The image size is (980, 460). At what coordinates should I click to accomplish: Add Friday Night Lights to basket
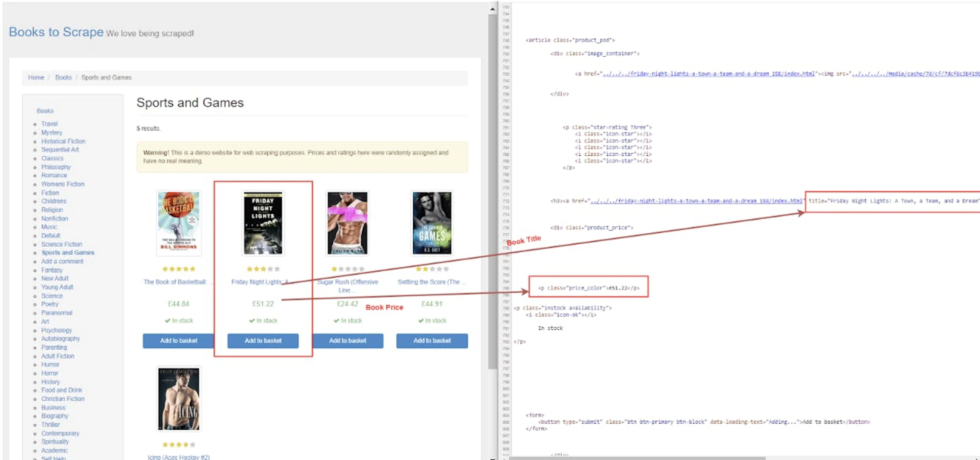point(263,341)
